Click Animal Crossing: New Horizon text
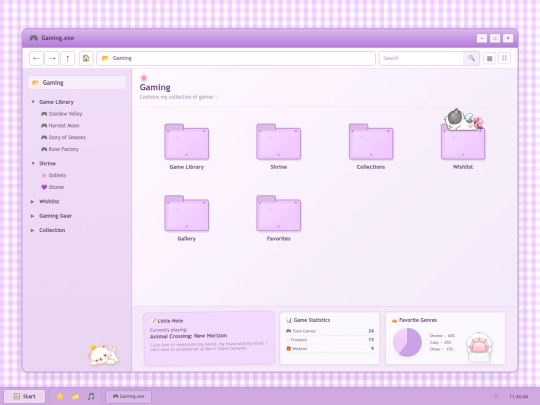 click(x=188, y=336)
